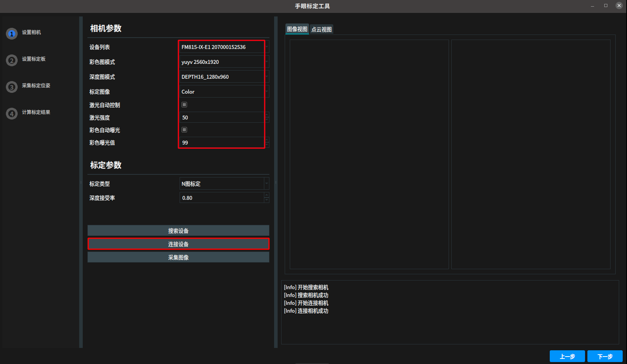The image size is (627, 364).
Task: Switch to the 图像视图 tab
Action: pos(297,29)
